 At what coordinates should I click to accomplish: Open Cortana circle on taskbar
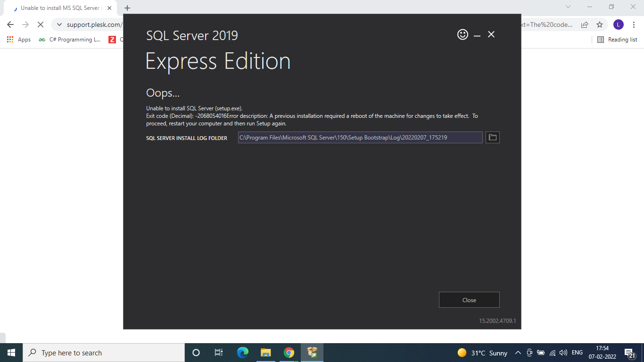[x=196, y=353]
